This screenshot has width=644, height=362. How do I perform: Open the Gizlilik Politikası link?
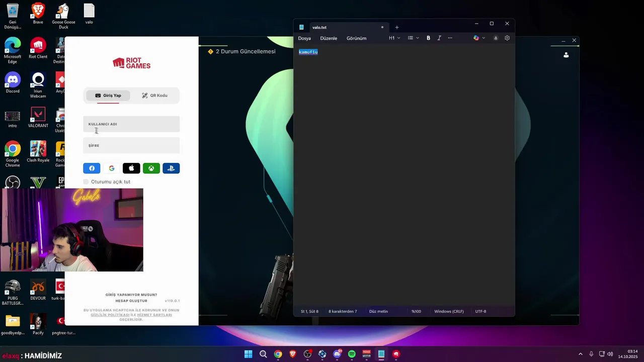110,315
